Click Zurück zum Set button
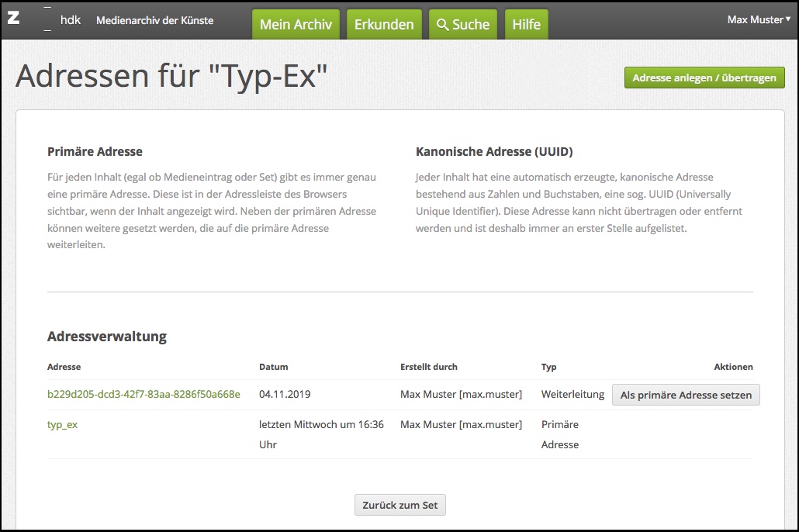799x532 pixels. [400, 505]
